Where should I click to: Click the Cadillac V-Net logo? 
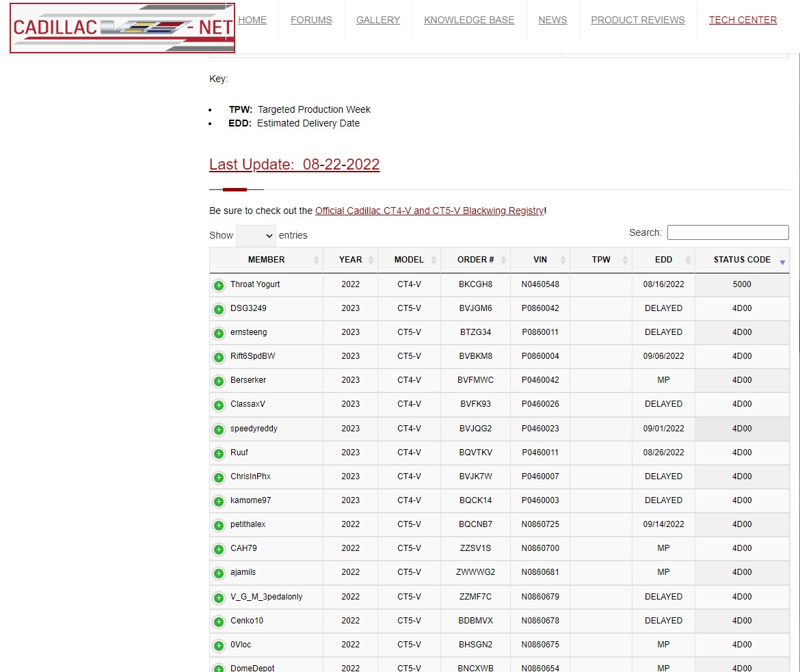[122, 28]
